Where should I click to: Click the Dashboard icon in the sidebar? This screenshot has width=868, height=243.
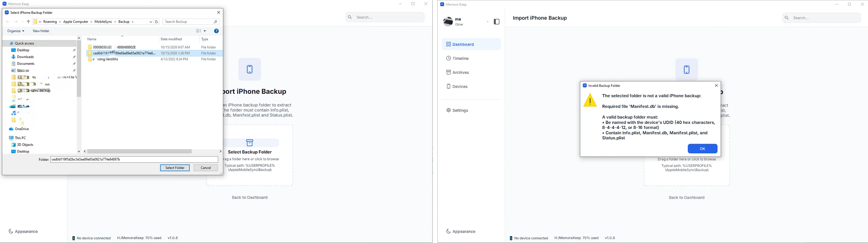tap(449, 44)
